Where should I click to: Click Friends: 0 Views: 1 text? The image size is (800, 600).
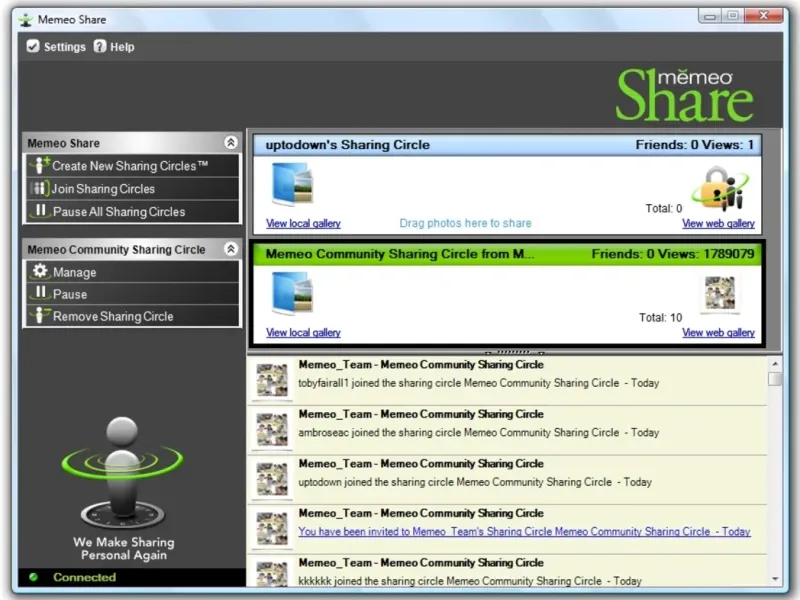click(694, 145)
